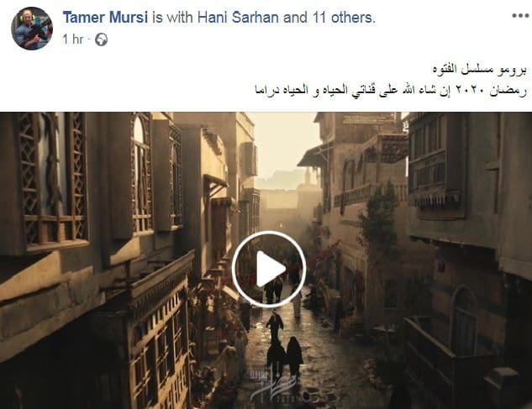Open the 1 hr post timestamp
Screen dimensions: 532x409
pyautogui.click(x=72, y=39)
